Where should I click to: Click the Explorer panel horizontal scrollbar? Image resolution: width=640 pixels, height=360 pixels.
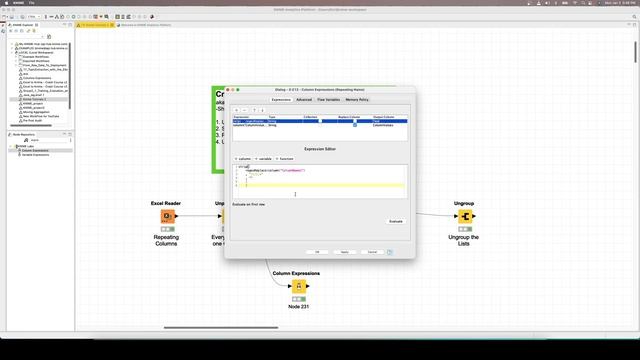(x=31, y=125)
